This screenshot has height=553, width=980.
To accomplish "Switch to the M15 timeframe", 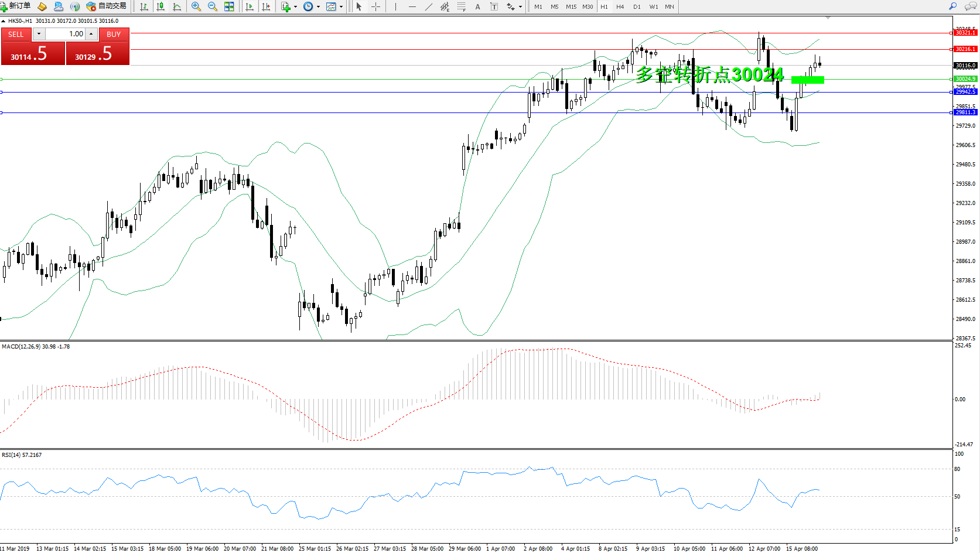I will (571, 7).
